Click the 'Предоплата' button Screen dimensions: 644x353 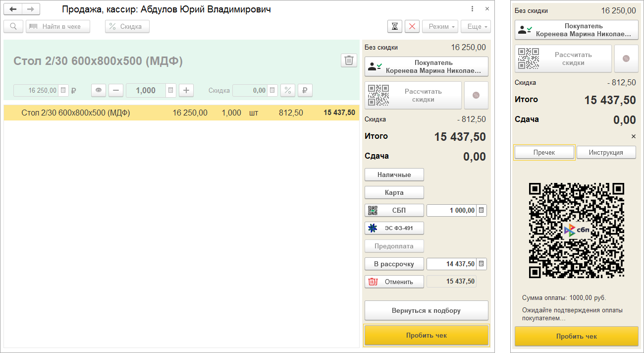click(x=394, y=246)
